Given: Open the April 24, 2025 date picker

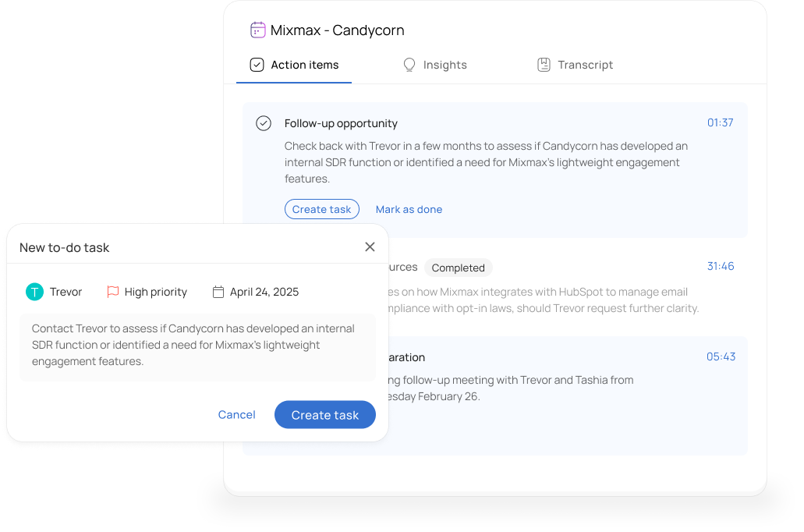Looking at the screenshot, I should pos(256,292).
